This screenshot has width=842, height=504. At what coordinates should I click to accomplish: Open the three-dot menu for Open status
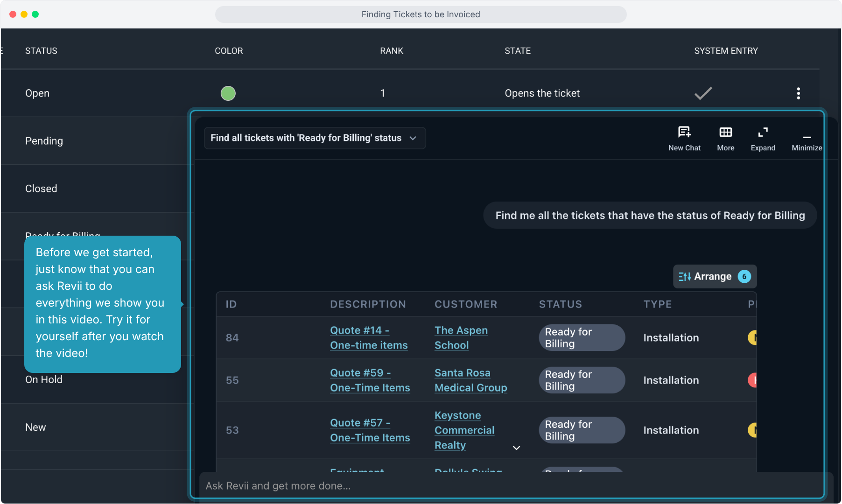click(x=798, y=93)
